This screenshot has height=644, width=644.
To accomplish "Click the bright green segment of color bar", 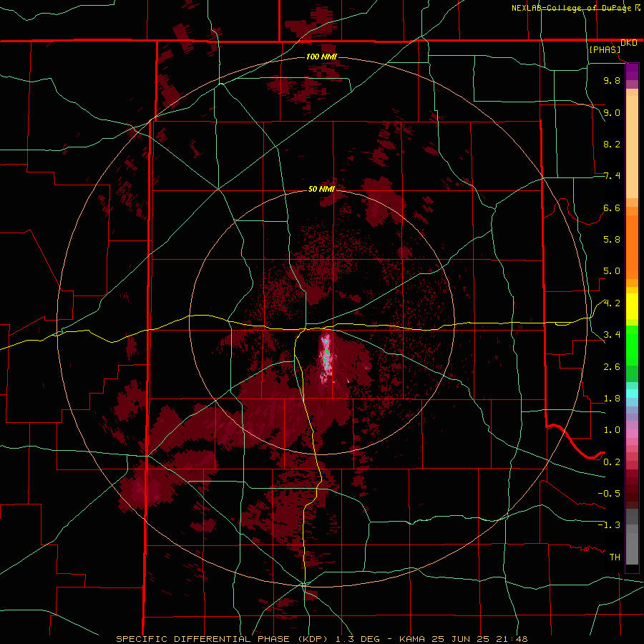I will (x=632, y=346).
